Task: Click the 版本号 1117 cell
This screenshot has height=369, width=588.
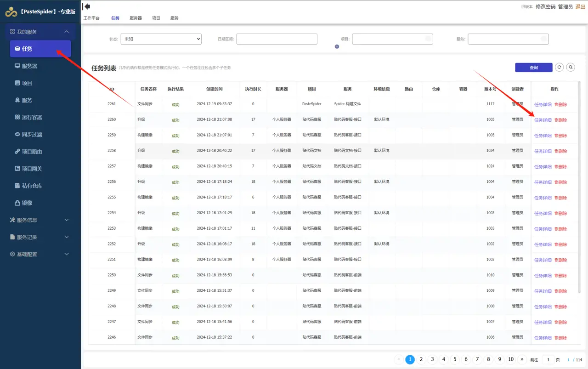Action: [x=490, y=104]
